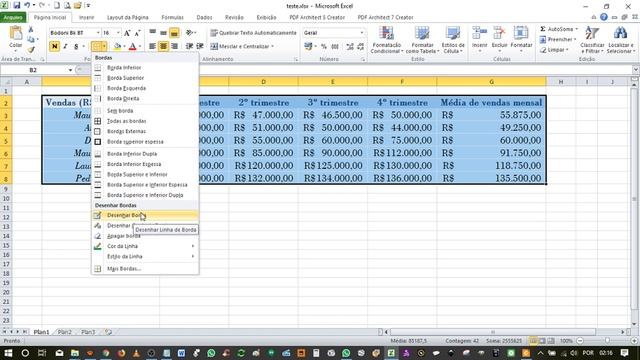Increase font size with the large A icon
Image resolution: width=640 pixels, height=360 pixels.
[x=127, y=33]
